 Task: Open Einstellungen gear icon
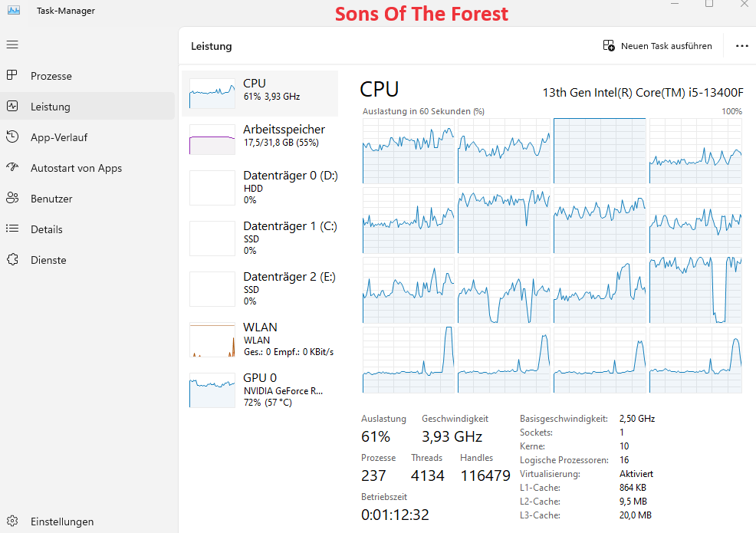(x=12, y=521)
